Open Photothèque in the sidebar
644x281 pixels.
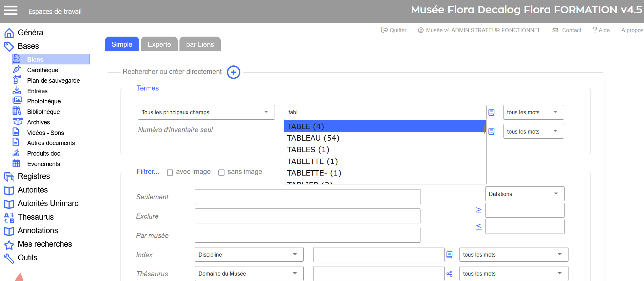44,101
